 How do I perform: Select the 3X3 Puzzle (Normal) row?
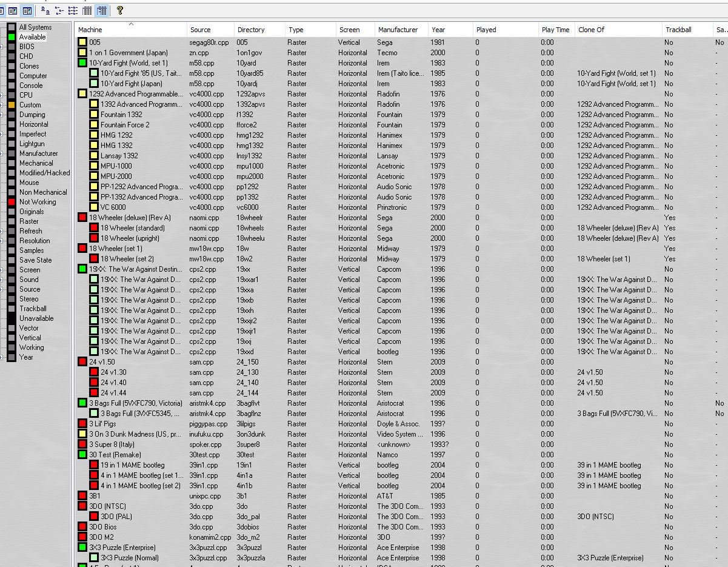click(x=400, y=558)
